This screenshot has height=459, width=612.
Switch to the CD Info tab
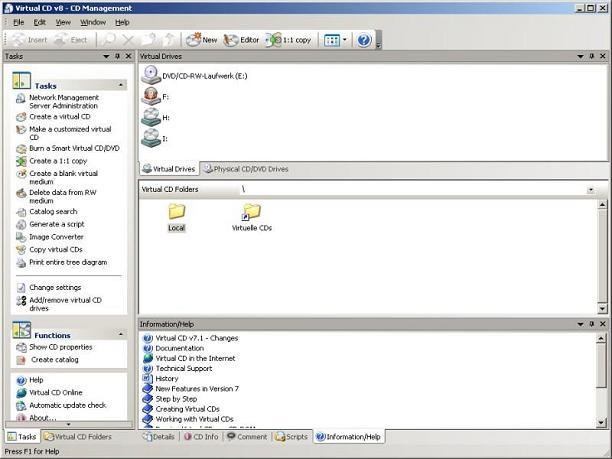pos(201,437)
